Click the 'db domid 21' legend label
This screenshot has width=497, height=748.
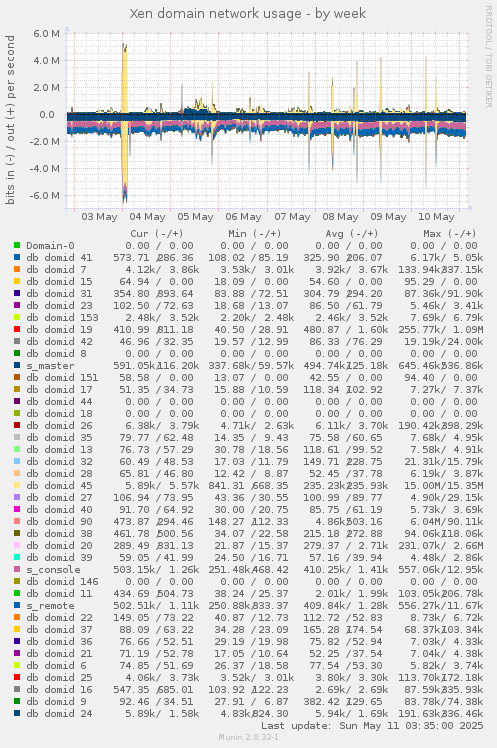tap(59, 654)
